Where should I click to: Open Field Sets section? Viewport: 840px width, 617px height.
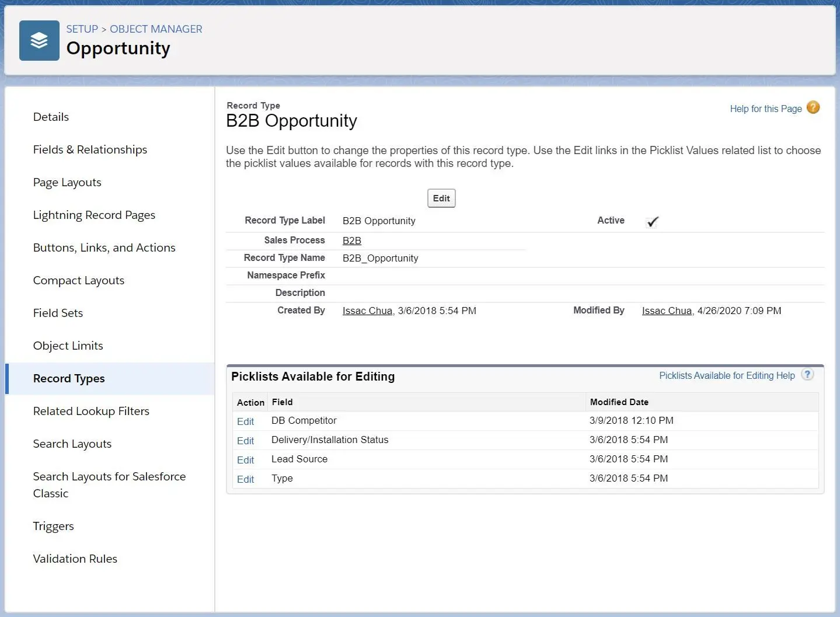(58, 313)
